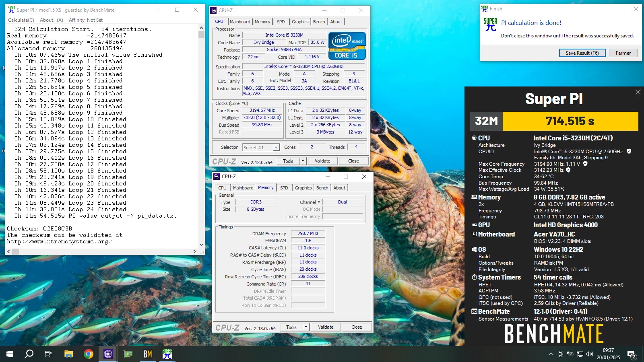Screen dimensions: 644x362
Task: Click Core Speed value 3194.67 MHz
Action: (x=262, y=110)
